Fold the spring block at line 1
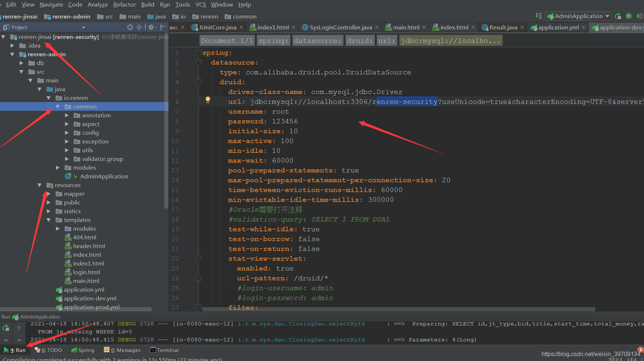The image size is (644, 361). (x=198, y=53)
